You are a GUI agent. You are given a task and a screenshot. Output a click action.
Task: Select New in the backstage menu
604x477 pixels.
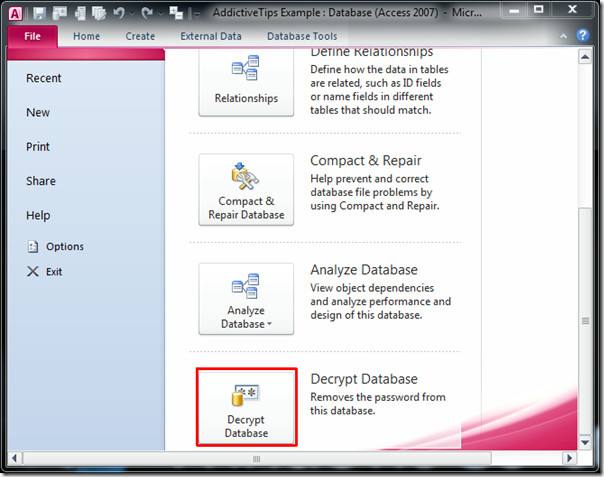pos(38,113)
